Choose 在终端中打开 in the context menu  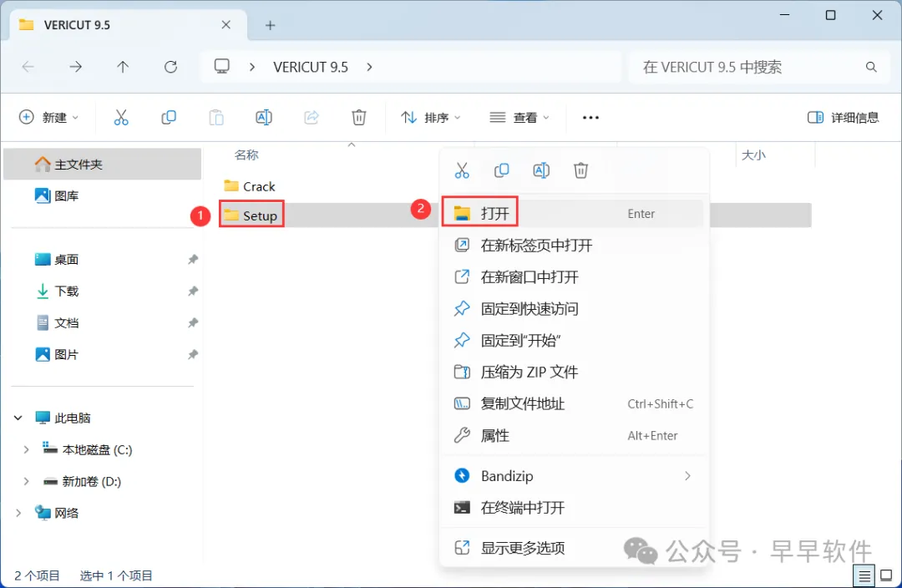(573, 508)
